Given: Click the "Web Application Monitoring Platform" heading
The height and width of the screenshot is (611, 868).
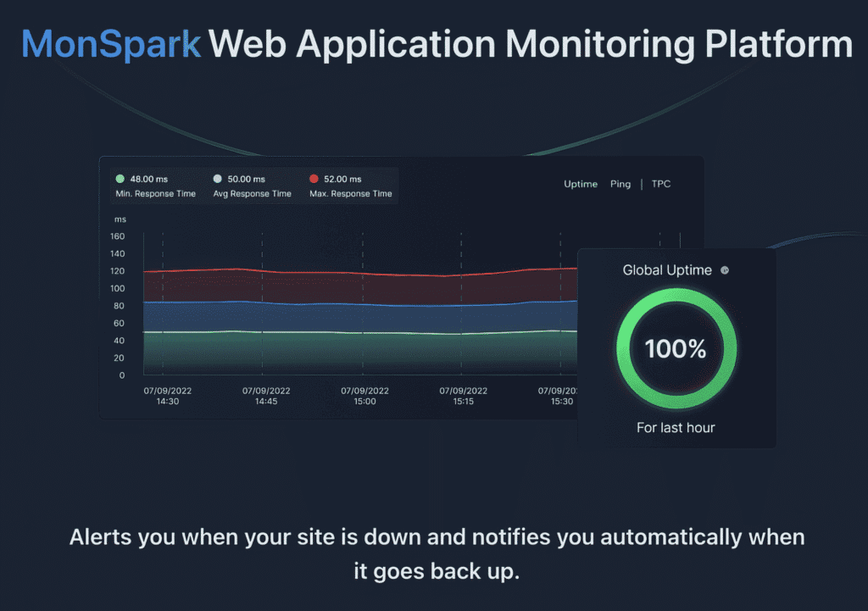Looking at the screenshot, I should tap(531, 44).
